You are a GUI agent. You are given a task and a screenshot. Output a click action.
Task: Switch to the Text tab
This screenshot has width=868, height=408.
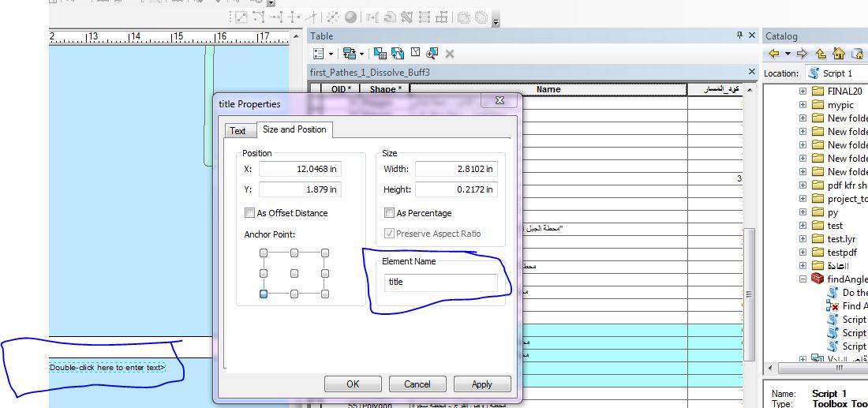point(238,131)
